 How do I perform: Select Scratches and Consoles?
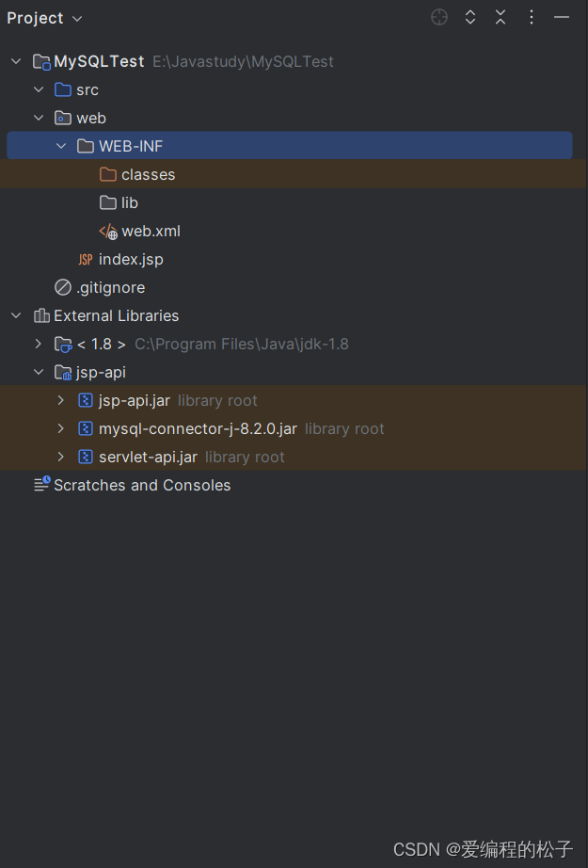click(142, 485)
